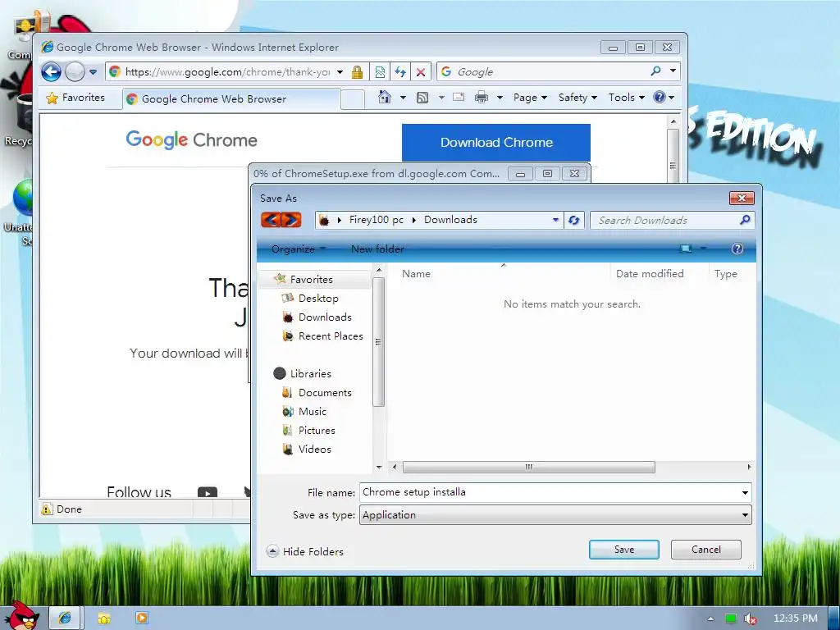
Task: Click the Save As help icon
Action: [x=737, y=249]
